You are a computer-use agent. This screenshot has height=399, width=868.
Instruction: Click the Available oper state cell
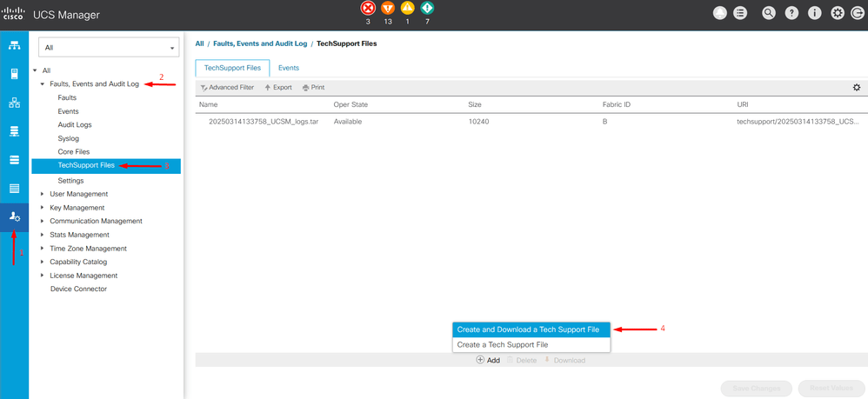tap(348, 121)
